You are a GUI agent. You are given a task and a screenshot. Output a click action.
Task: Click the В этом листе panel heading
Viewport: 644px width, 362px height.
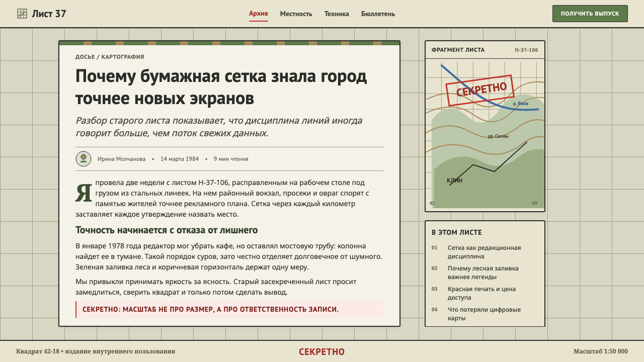(x=457, y=232)
